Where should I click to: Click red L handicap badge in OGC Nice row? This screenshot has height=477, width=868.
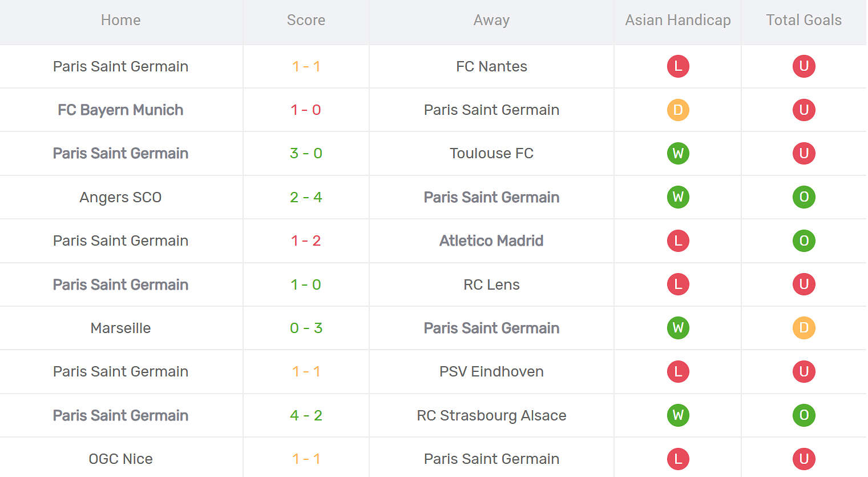click(x=678, y=459)
